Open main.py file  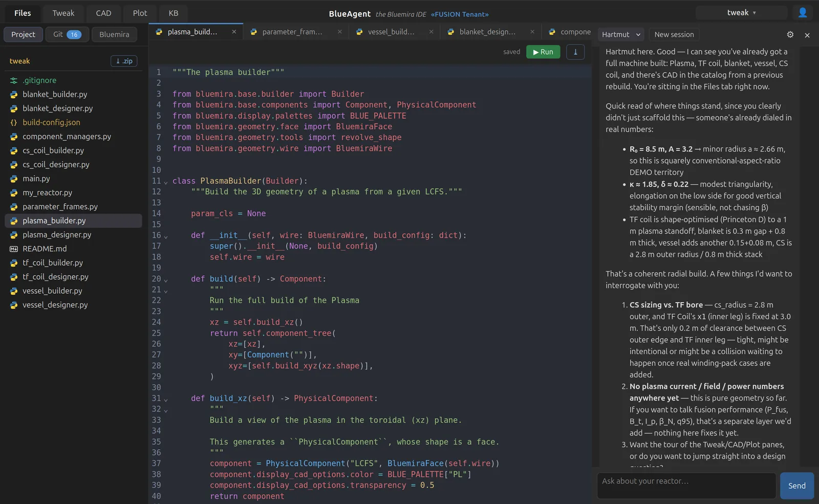click(x=73, y=179)
